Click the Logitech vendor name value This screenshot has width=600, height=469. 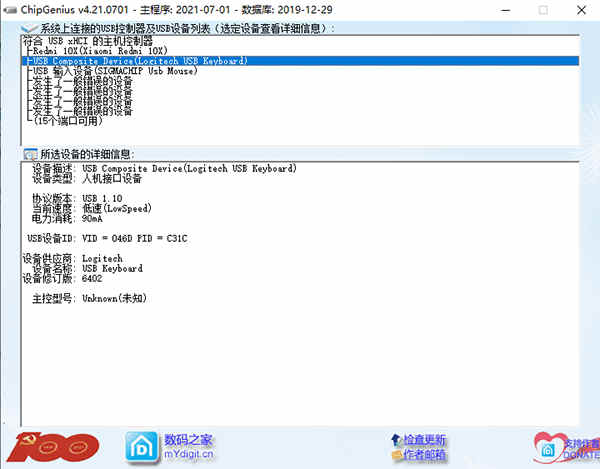[x=102, y=259]
